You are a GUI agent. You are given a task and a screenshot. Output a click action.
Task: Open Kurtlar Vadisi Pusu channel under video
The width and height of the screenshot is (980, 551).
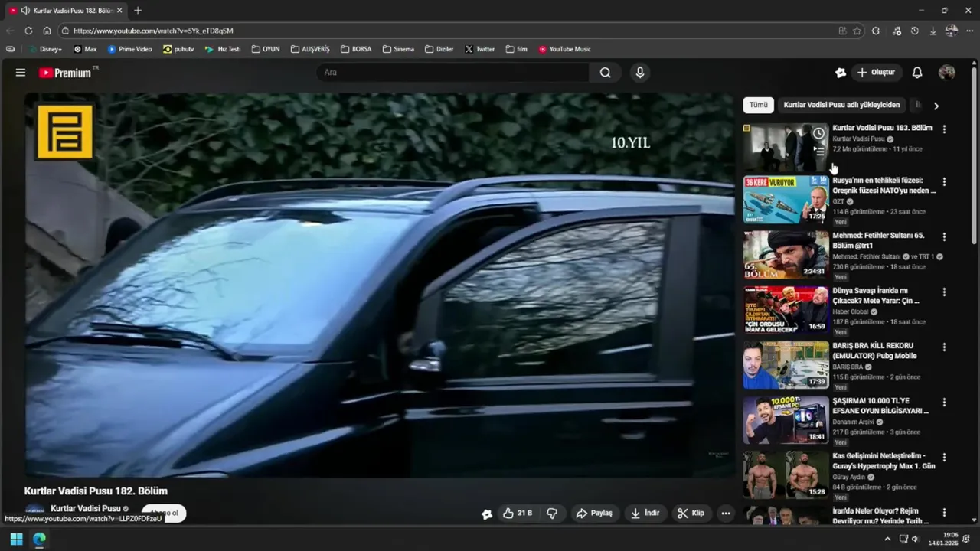pos(85,508)
